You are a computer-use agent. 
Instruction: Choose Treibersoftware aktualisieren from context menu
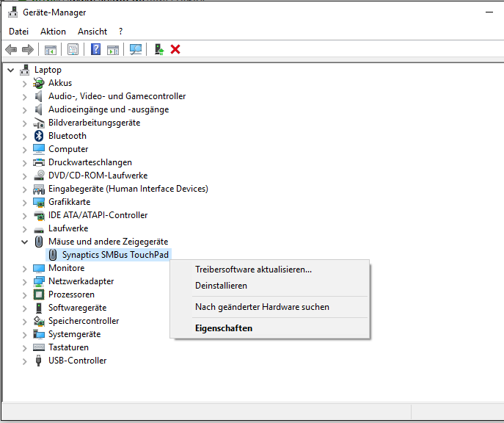(x=253, y=270)
